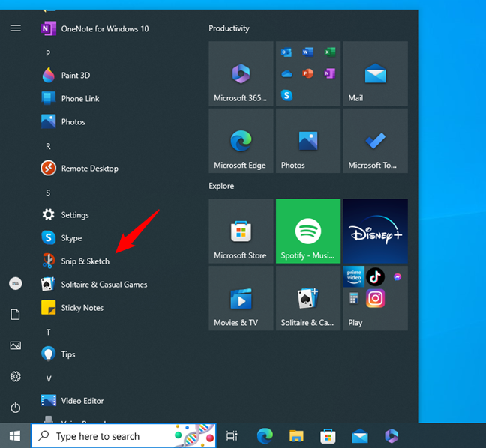Click the V letter header
Screen dimensions: 486x448
[48, 378]
